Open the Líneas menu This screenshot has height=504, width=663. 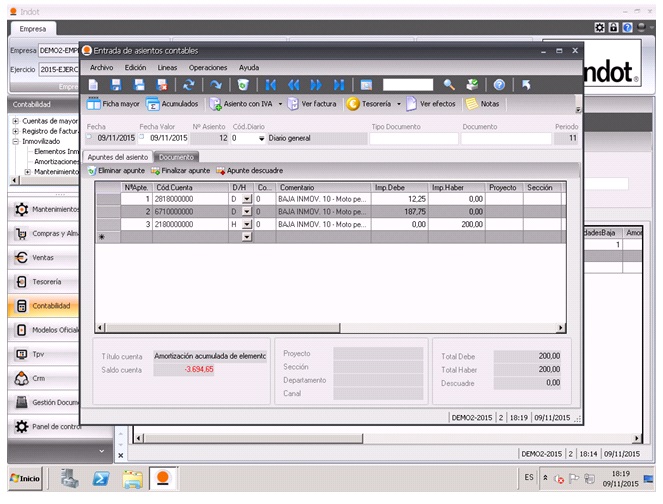pos(168,67)
